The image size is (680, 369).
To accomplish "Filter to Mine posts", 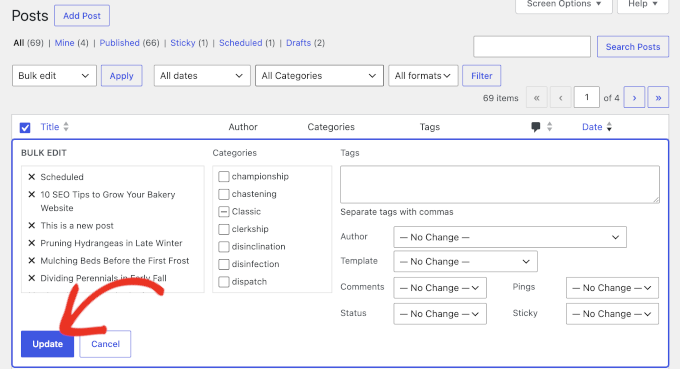I will click(x=64, y=43).
